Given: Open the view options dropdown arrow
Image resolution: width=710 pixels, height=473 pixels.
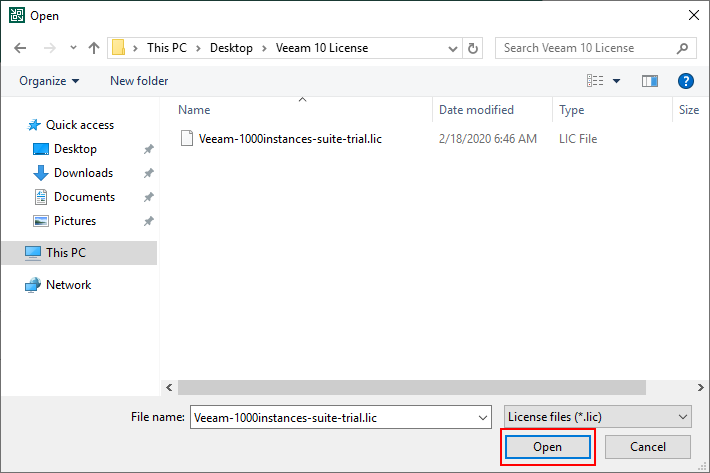Looking at the screenshot, I should (x=616, y=81).
